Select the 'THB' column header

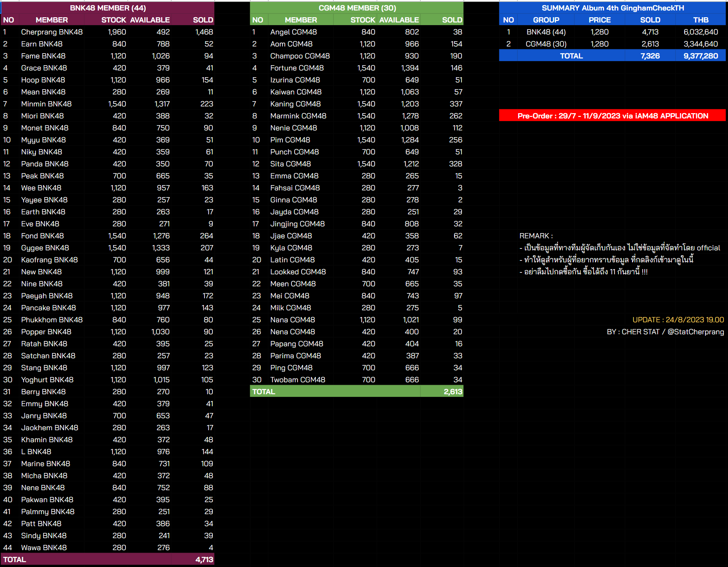coord(701,20)
